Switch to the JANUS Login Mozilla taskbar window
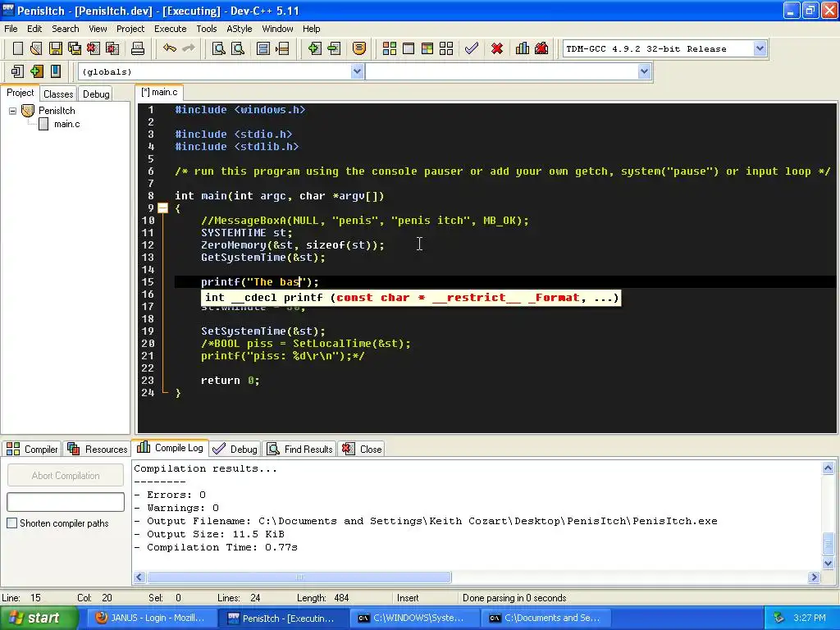 (x=151, y=619)
